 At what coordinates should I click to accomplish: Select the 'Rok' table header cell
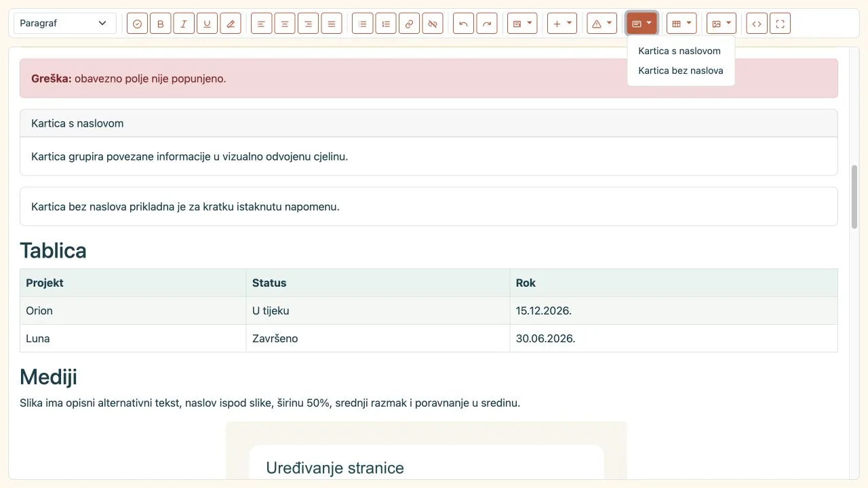click(674, 283)
